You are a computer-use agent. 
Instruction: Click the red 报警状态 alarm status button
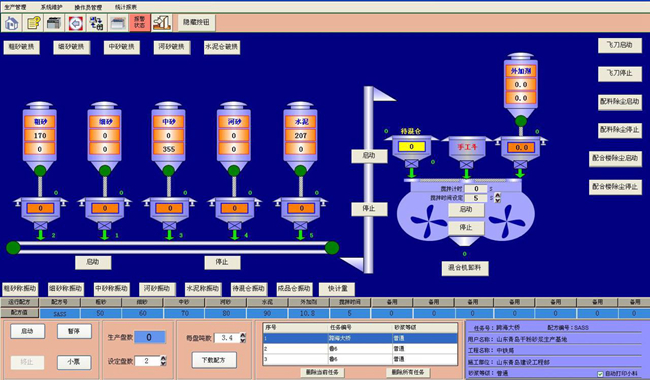point(140,23)
